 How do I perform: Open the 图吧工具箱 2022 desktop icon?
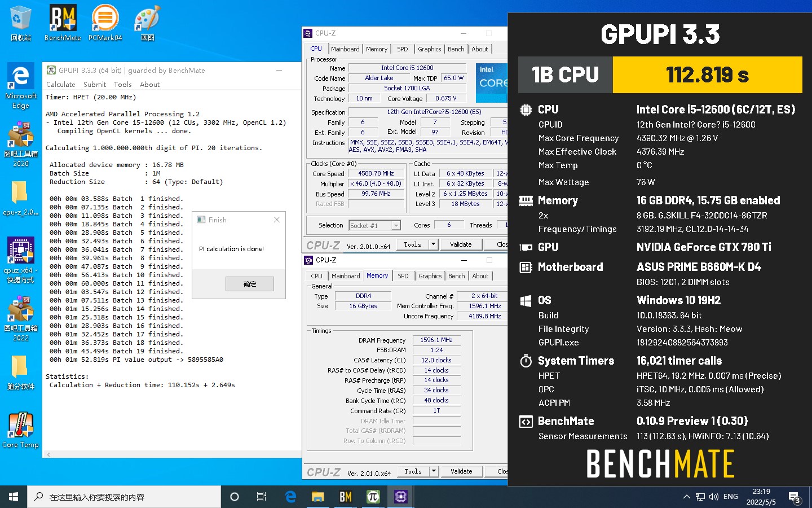point(21,319)
